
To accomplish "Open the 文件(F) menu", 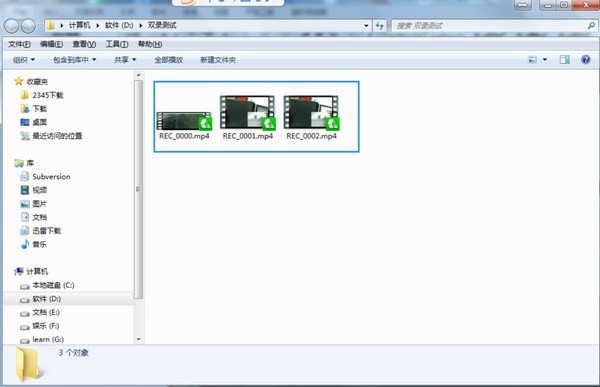I will tap(19, 44).
